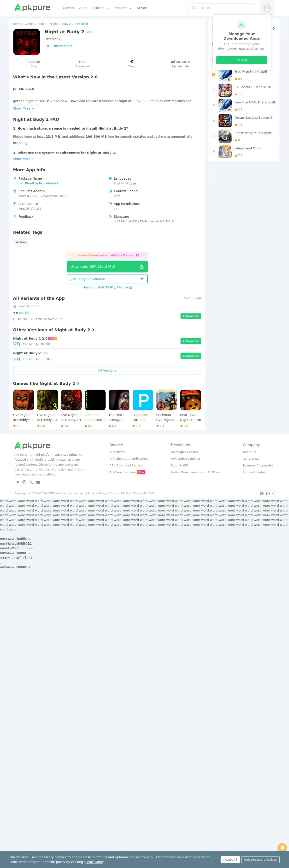Open the Games like Night at Budy 2 heading
This screenshot has height=868, width=289.
pos(46,384)
